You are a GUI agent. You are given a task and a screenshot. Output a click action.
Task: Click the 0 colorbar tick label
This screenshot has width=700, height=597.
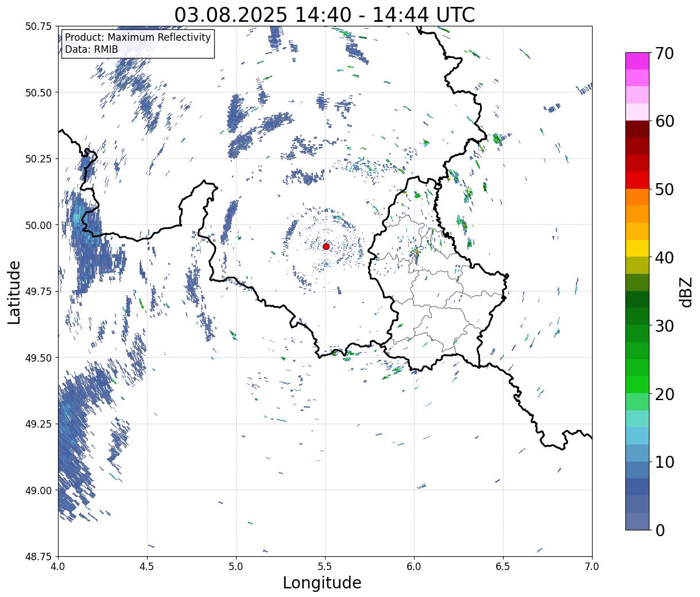(x=660, y=530)
